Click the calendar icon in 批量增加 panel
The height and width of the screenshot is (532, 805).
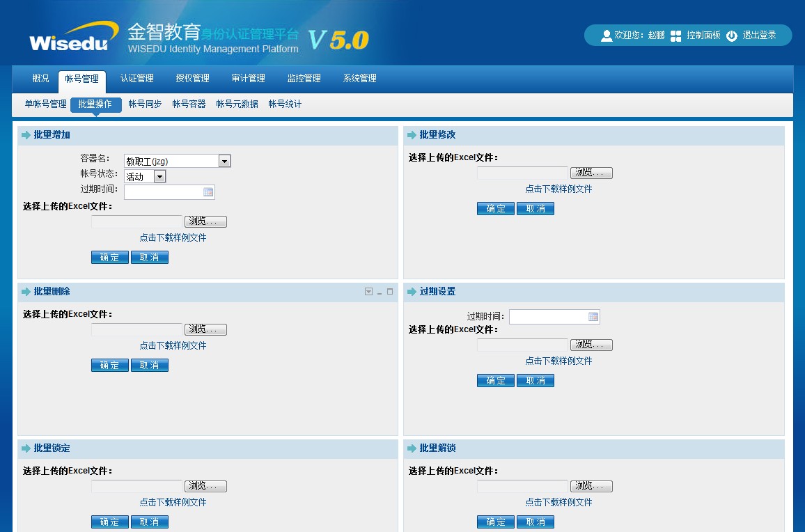point(208,192)
